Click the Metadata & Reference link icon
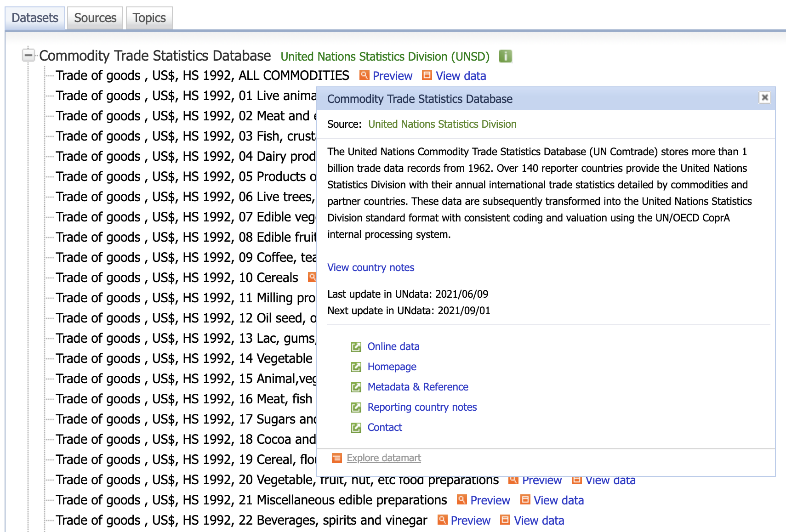This screenshot has width=786, height=532. tap(356, 387)
